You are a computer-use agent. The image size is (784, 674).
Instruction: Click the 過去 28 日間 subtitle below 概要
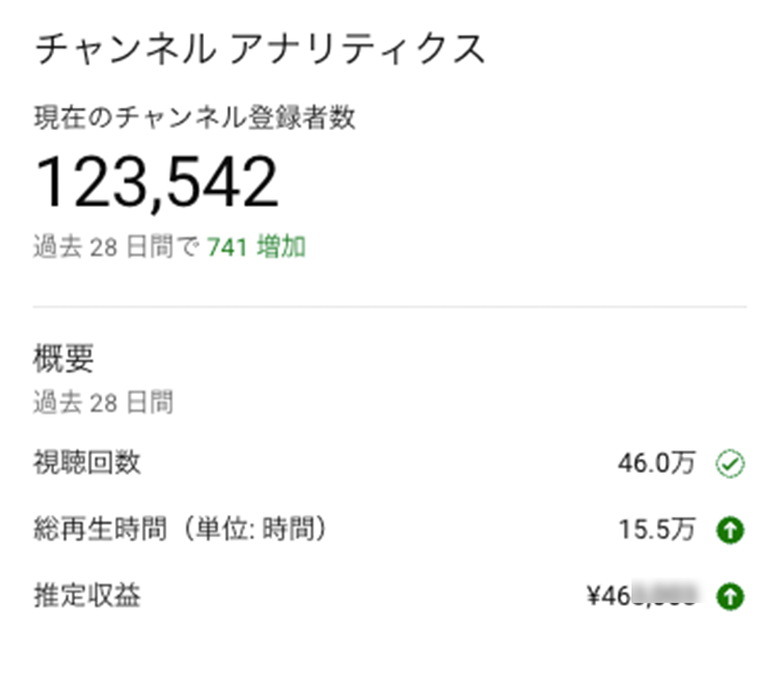tap(104, 403)
